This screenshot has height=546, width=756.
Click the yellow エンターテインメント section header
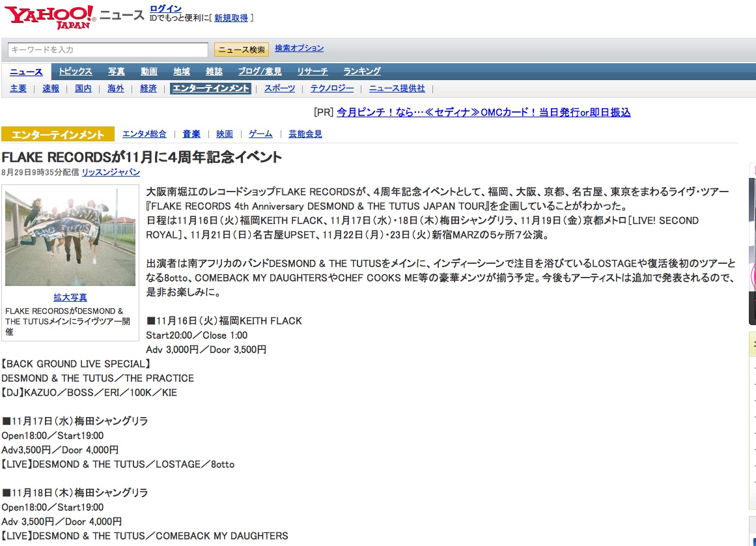pos(58,134)
